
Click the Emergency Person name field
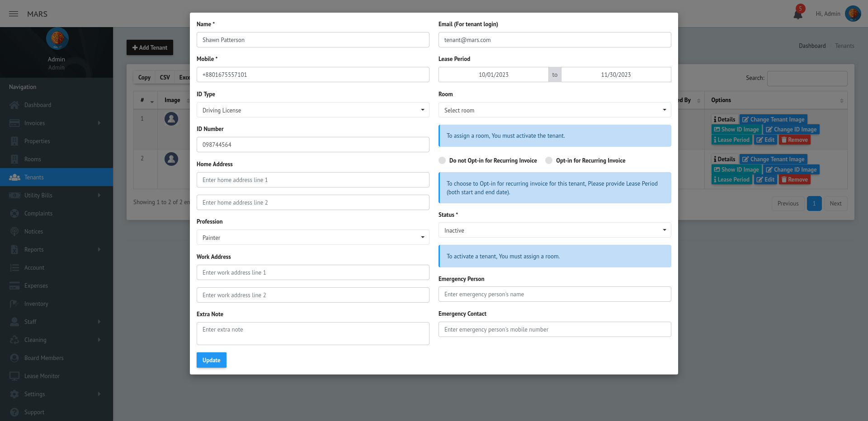coord(555,294)
